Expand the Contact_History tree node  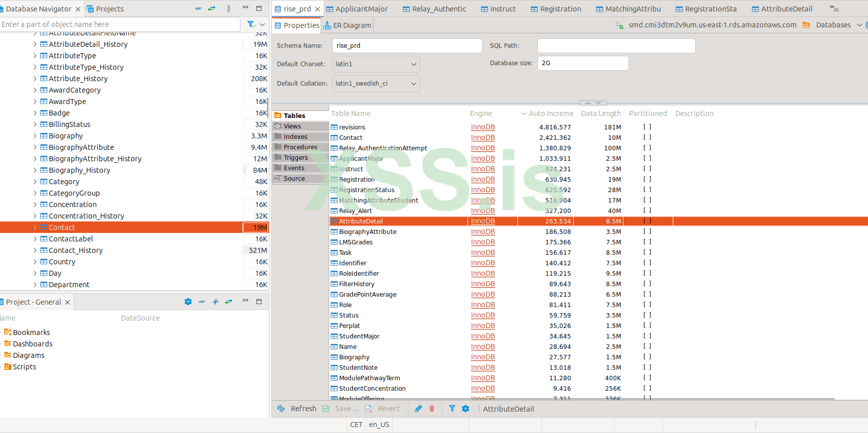(35, 250)
